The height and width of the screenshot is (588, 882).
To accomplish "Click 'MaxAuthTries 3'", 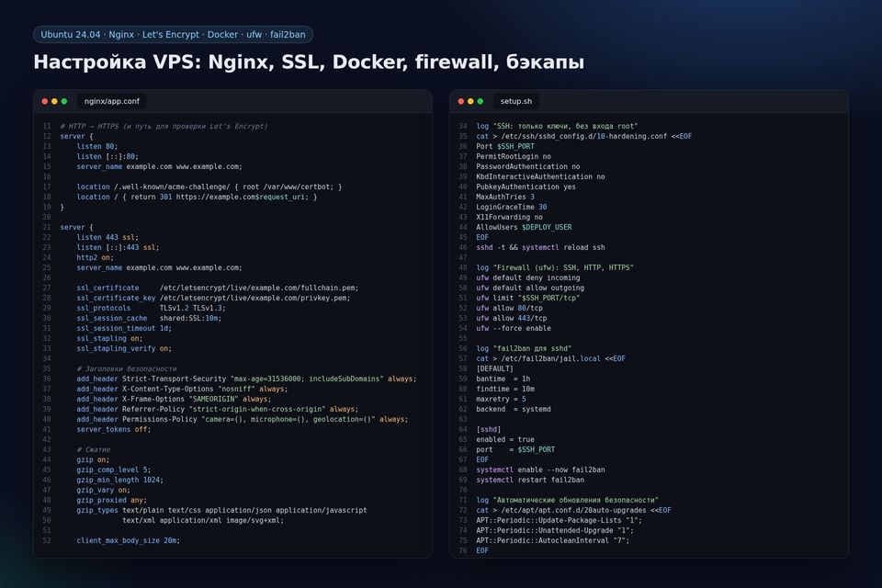I will coord(505,197).
